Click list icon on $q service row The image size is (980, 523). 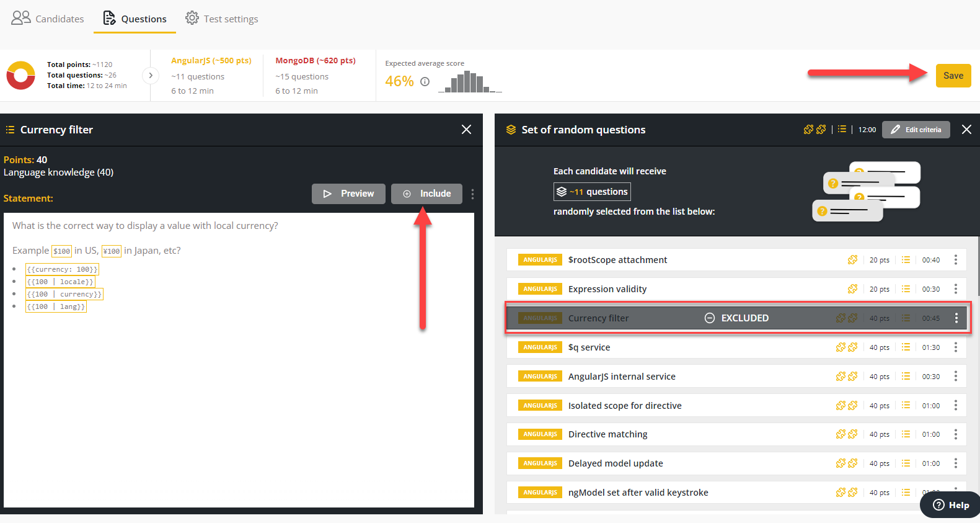pyautogui.click(x=906, y=347)
